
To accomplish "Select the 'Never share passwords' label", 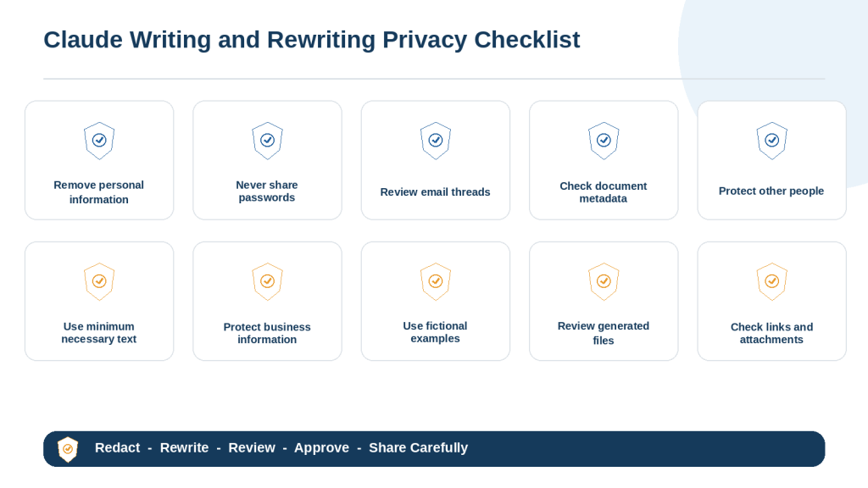I will [x=267, y=191].
